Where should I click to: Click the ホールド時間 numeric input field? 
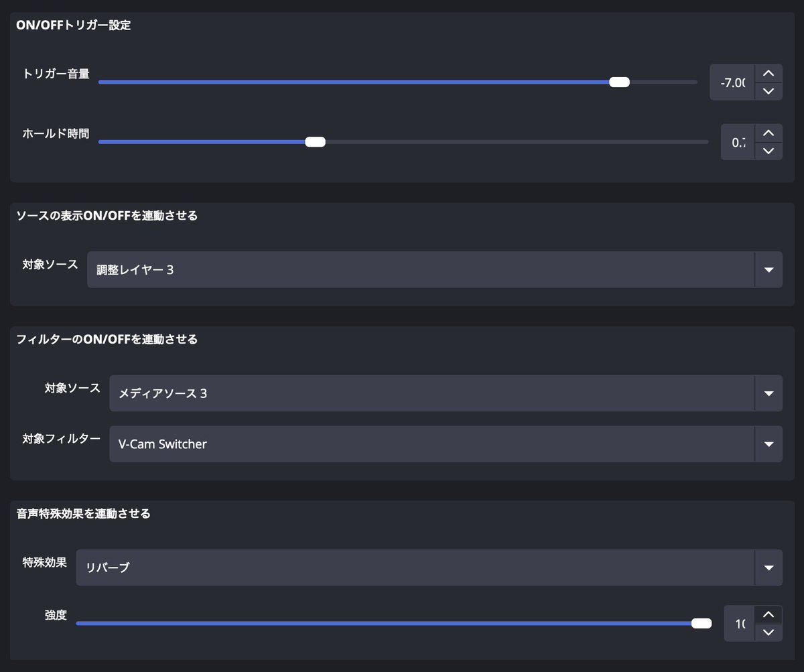pyautogui.click(x=738, y=142)
